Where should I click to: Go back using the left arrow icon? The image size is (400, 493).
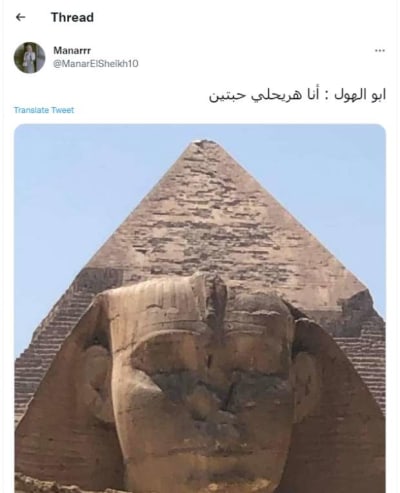tap(21, 17)
